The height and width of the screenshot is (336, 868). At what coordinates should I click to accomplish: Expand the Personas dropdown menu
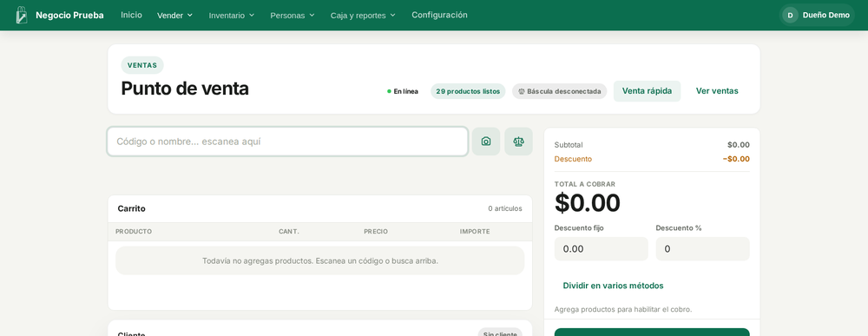293,15
